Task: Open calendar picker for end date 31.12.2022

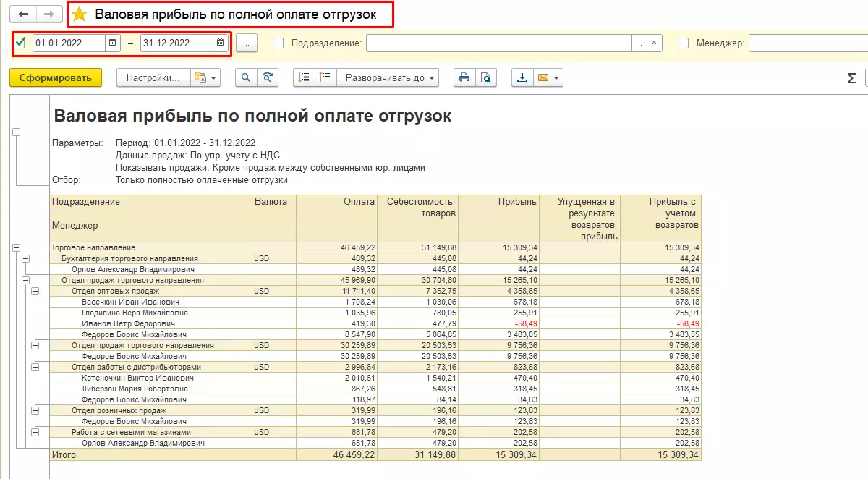Action: coord(220,43)
